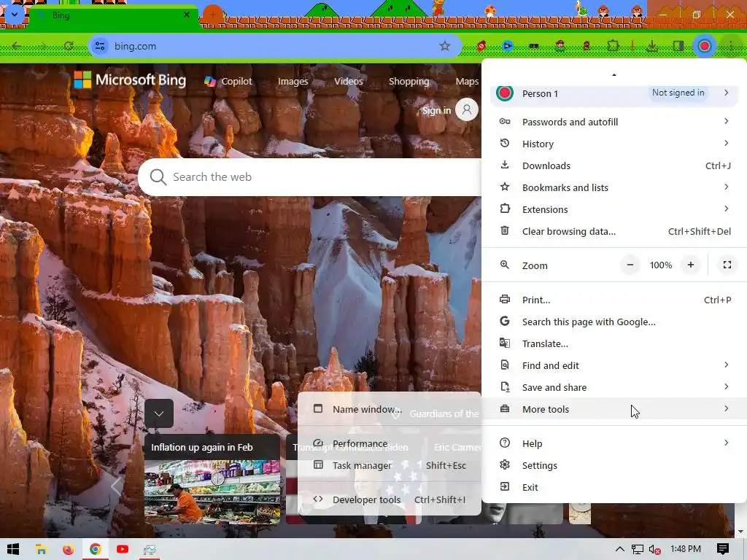Expand Find and edit submenu

(614, 366)
